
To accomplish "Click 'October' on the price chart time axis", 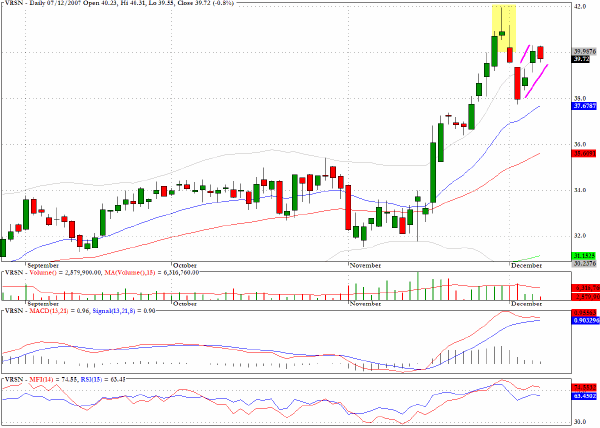I will [x=185, y=265].
